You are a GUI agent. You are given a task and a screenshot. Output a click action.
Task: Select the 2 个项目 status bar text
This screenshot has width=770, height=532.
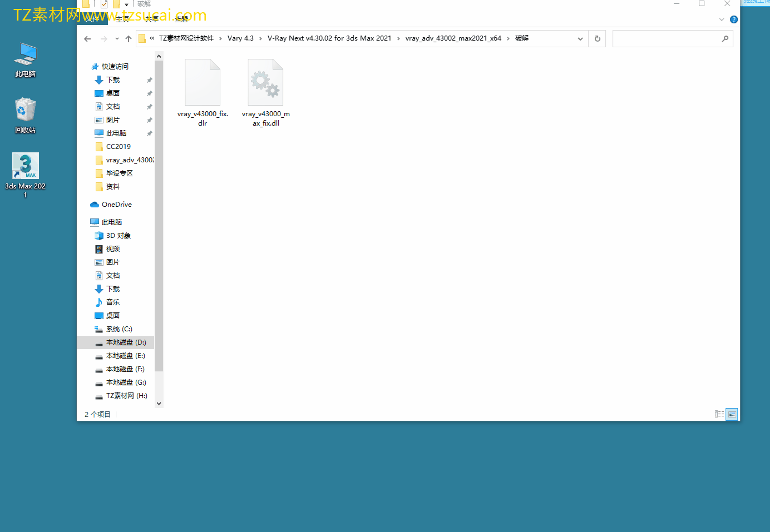pos(97,414)
